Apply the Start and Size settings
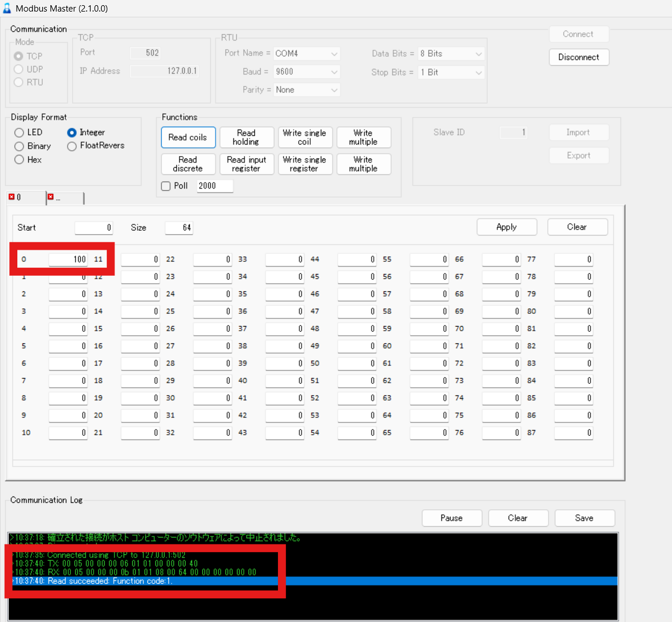This screenshot has width=672, height=622. point(507,227)
